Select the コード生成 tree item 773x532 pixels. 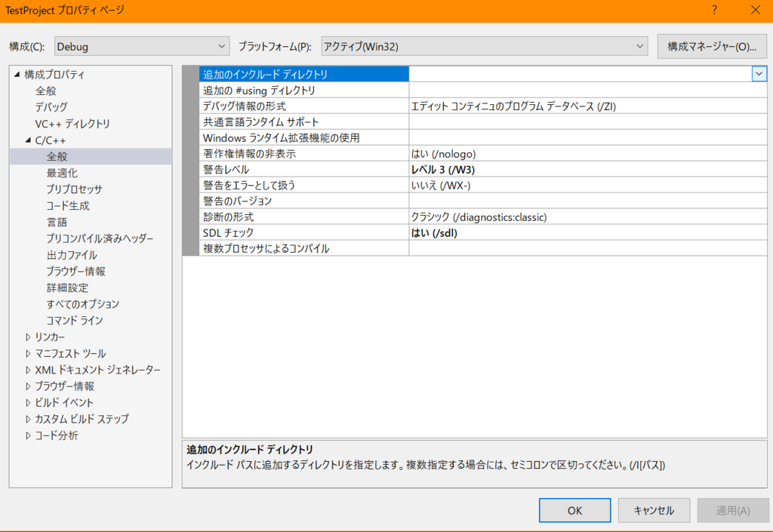[x=68, y=206]
